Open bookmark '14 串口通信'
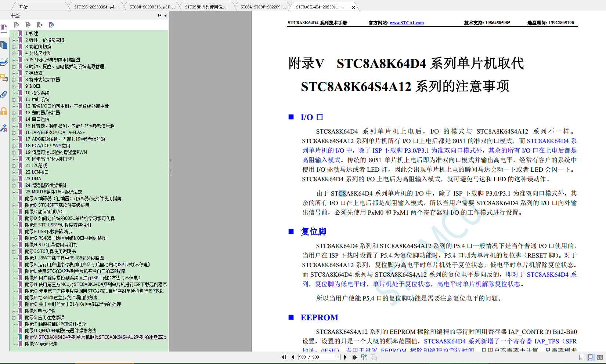This screenshot has width=606, height=364. (37, 119)
